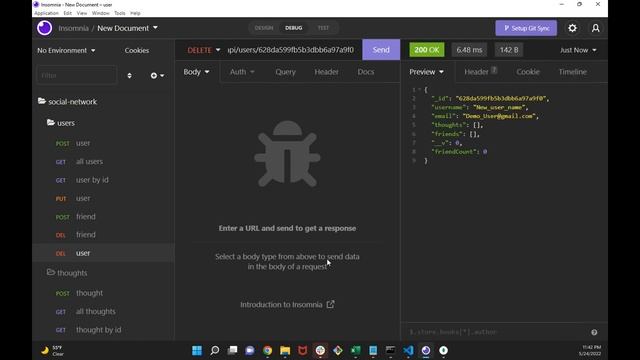Click the Insomnia logo icon

click(x=44, y=28)
